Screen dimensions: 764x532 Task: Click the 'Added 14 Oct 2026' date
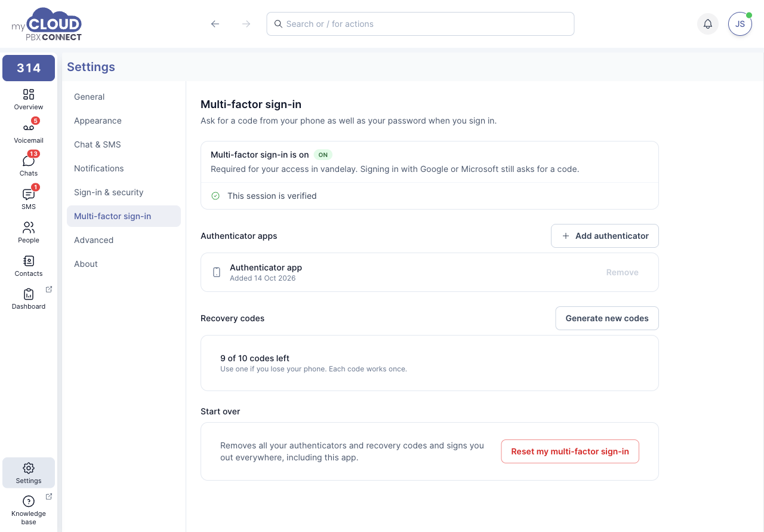[263, 278]
